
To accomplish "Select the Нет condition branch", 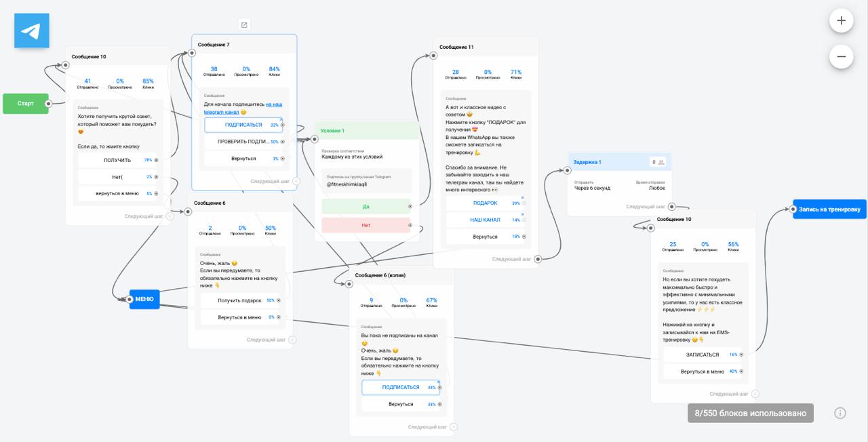I will pyautogui.click(x=366, y=225).
